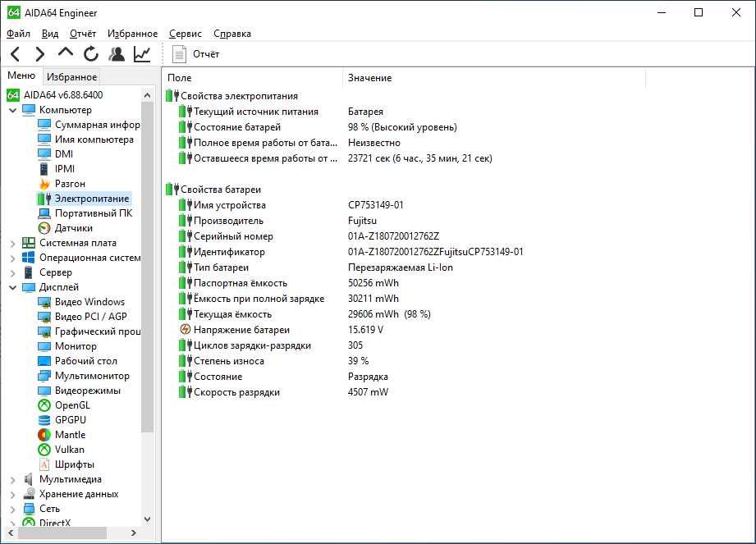Switch to the Меню tab

pos(21,75)
